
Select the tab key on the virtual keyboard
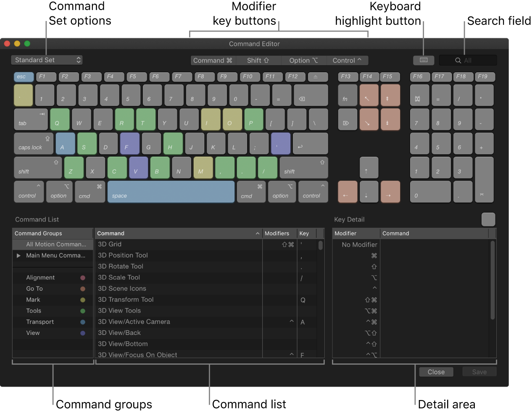31,119
